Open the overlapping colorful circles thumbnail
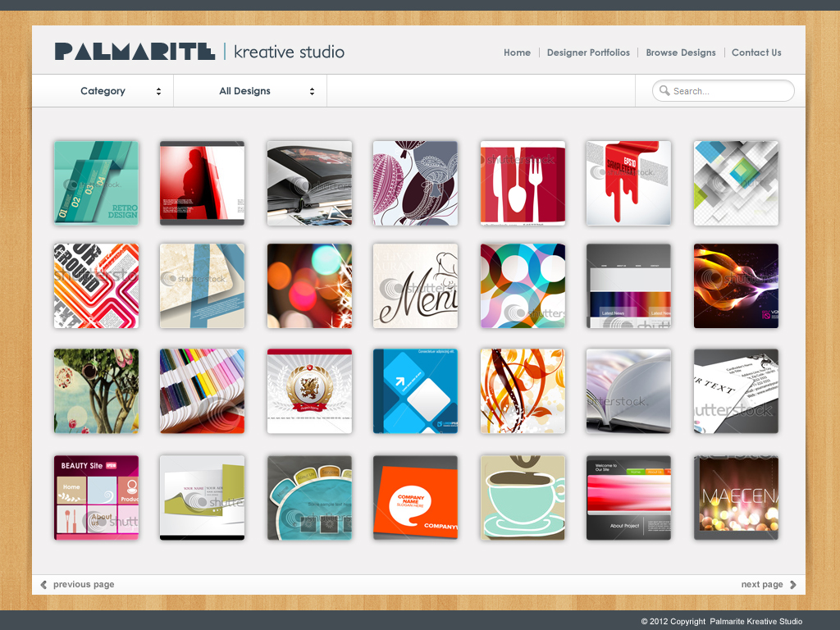The image size is (840, 630). coord(523,286)
